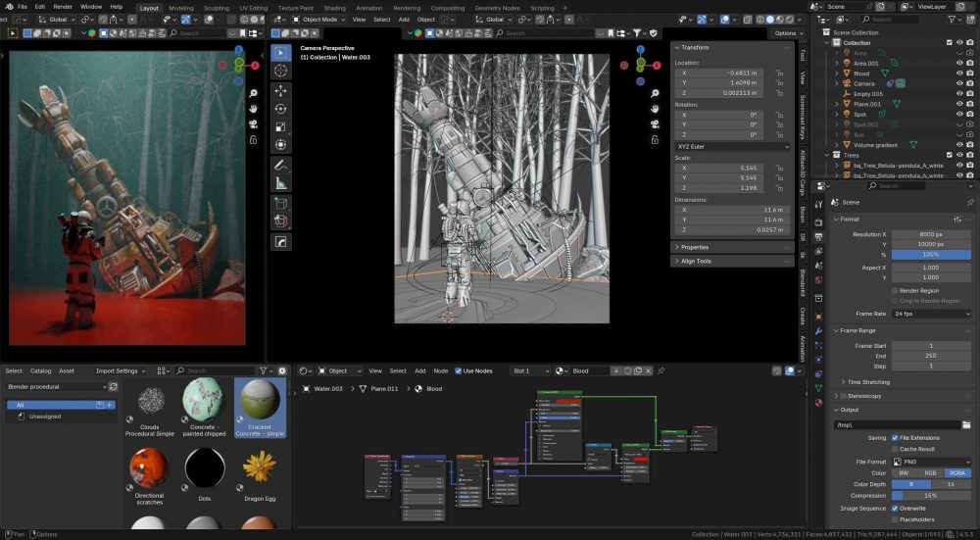Select the Measure tool
Viewport: 980px width, 540px height.
[280, 183]
